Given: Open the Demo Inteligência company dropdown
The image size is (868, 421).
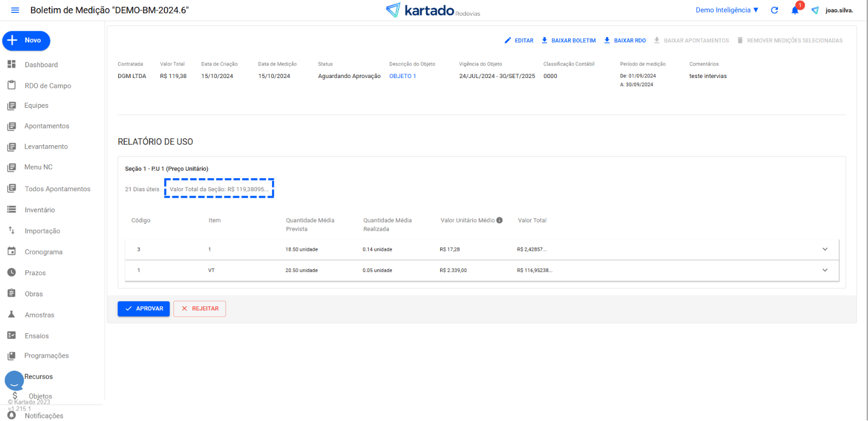Looking at the screenshot, I should point(726,10).
